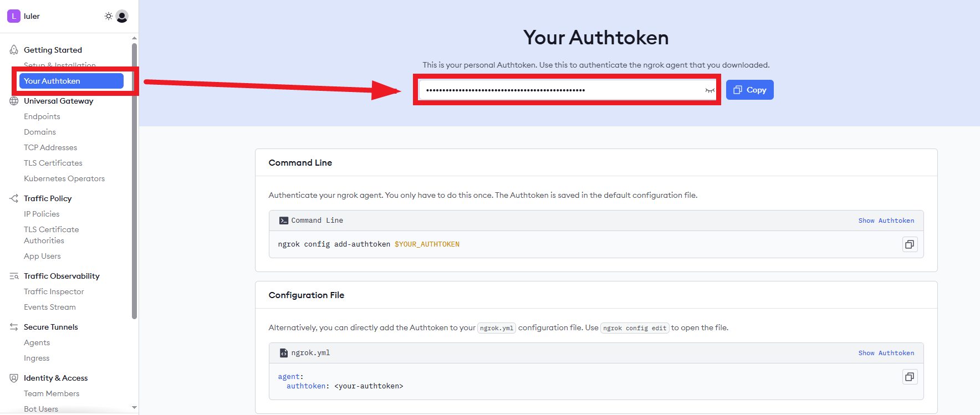Click the Identity & Access shield icon
Image resolution: width=980 pixels, height=415 pixels.
point(14,378)
